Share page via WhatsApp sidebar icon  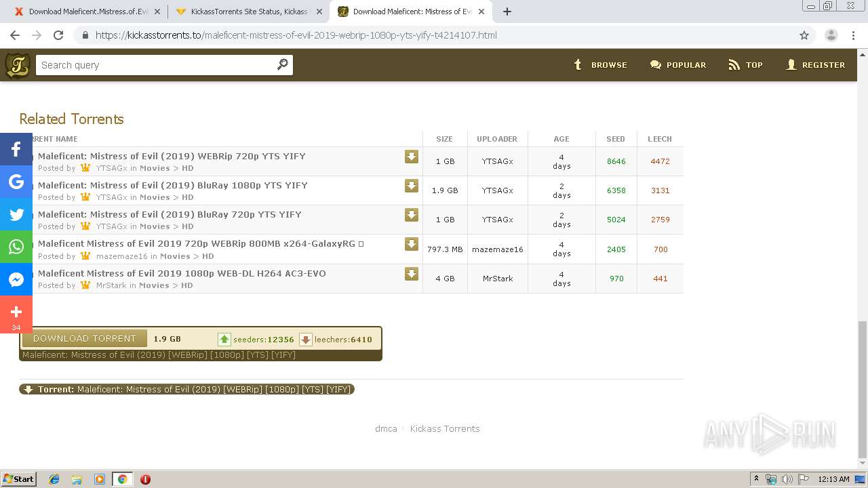16,247
